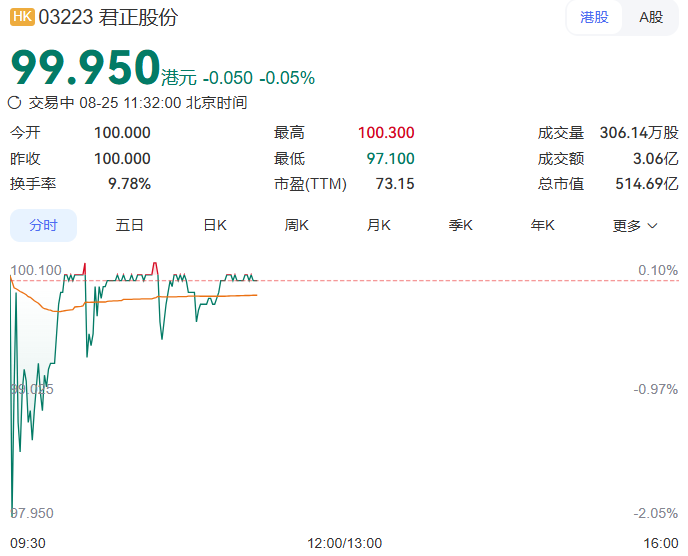Switch to the A股 toggle
This screenshot has height=556, width=688.
[651, 18]
